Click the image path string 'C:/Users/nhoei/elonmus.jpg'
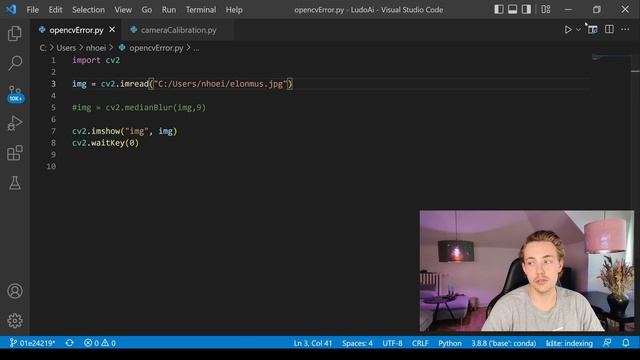Screen dimensions: 640x360 click(x=220, y=84)
